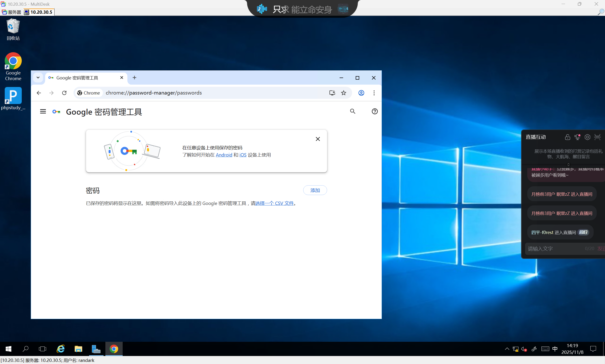Open Chrome three-dot menu
Viewport: 605px width, 364px height.
pos(374,93)
